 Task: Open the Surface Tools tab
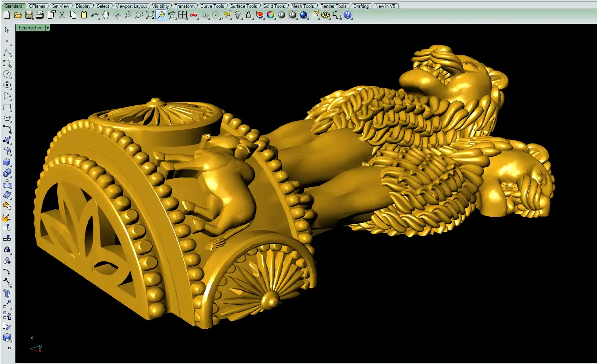243,6
